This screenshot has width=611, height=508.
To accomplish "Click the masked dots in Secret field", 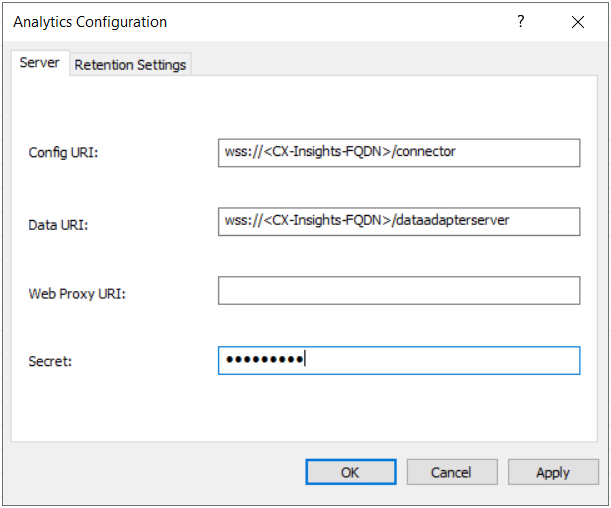I will [264, 360].
